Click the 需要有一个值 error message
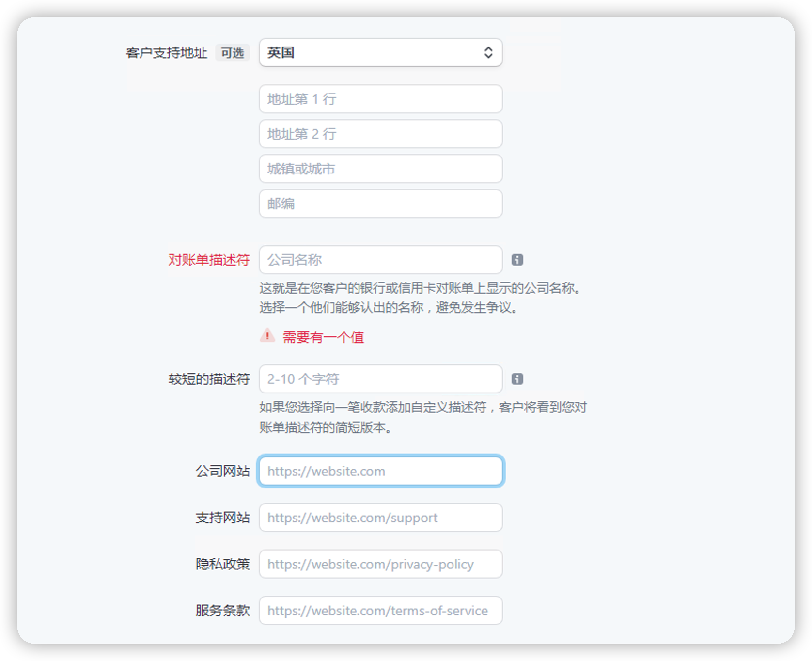 pos(323,337)
